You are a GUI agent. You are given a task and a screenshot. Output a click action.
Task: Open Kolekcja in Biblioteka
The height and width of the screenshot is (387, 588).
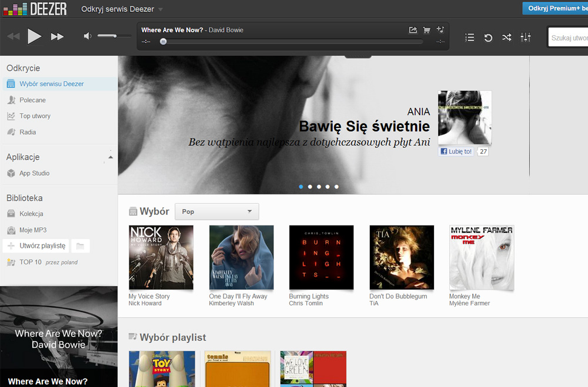32,214
